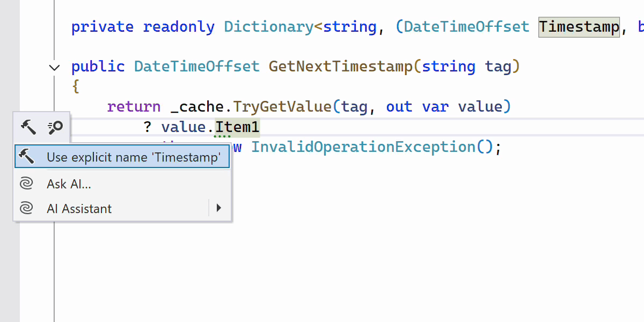
Task: Click the InvalidOperationException type name
Action: (363, 147)
